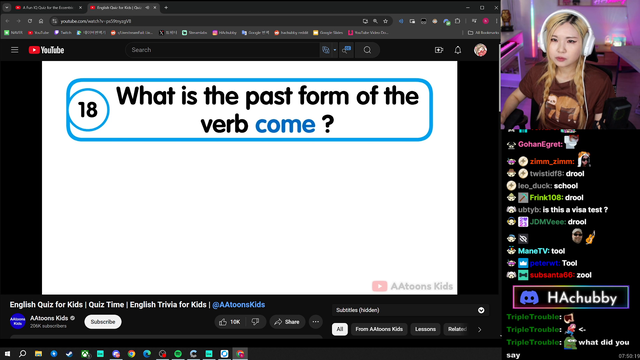Click the chat search icon beside search box
The height and width of the screenshot is (360, 640).
click(347, 50)
